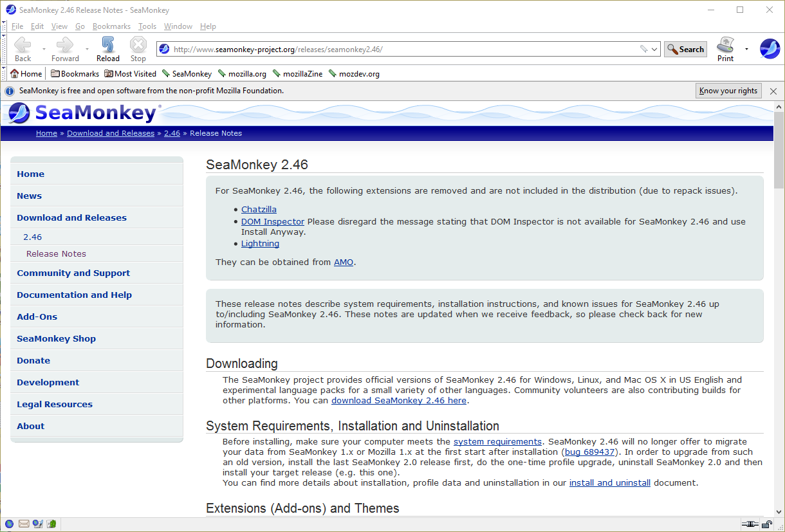Open the Print options dropdown arrow
This screenshot has width=785, height=532.
coord(746,49)
